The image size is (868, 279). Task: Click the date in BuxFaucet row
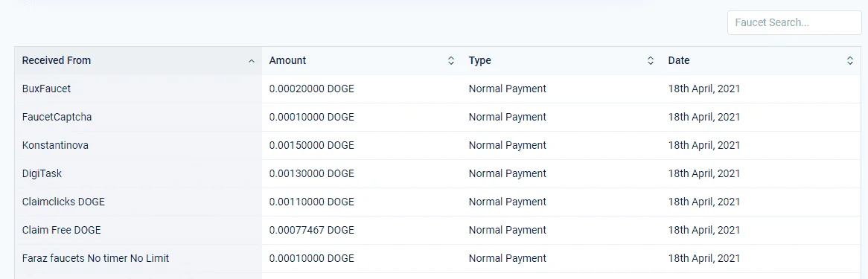[704, 89]
